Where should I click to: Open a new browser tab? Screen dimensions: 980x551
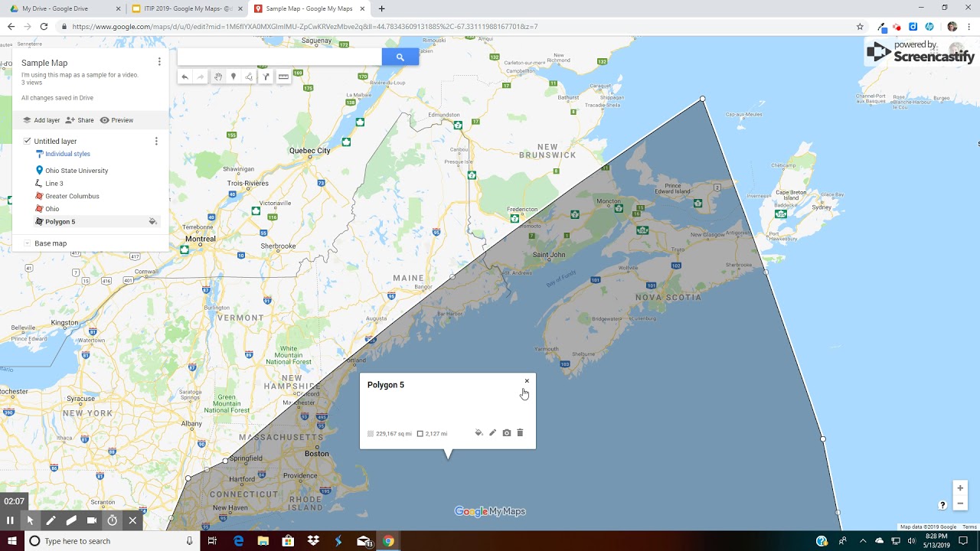[x=381, y=8]
